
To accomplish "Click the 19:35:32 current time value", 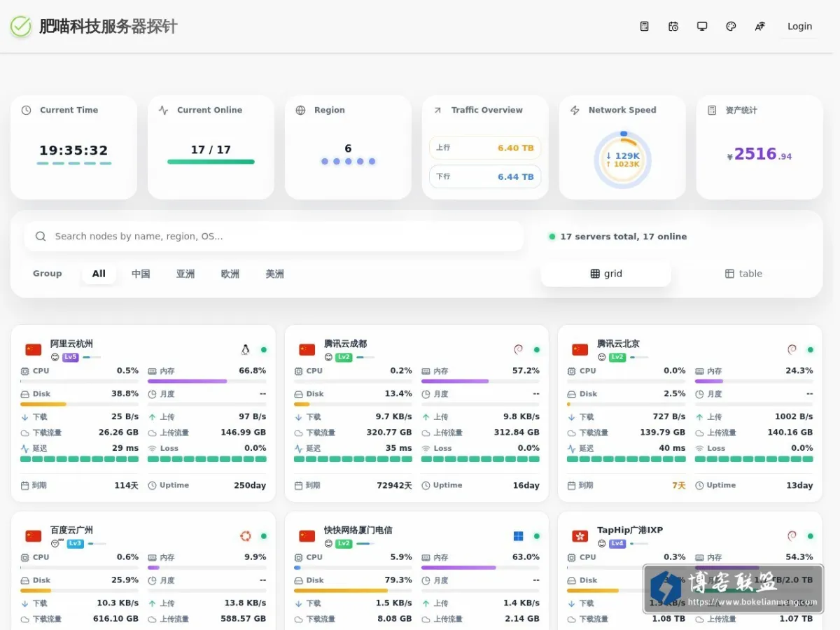I will pos(73,150).
